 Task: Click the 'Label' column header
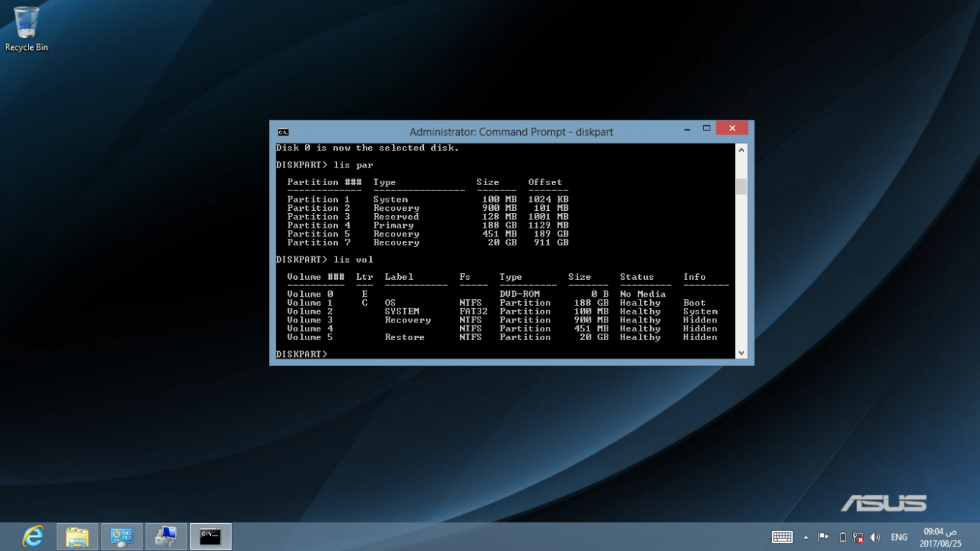[399, 277]
